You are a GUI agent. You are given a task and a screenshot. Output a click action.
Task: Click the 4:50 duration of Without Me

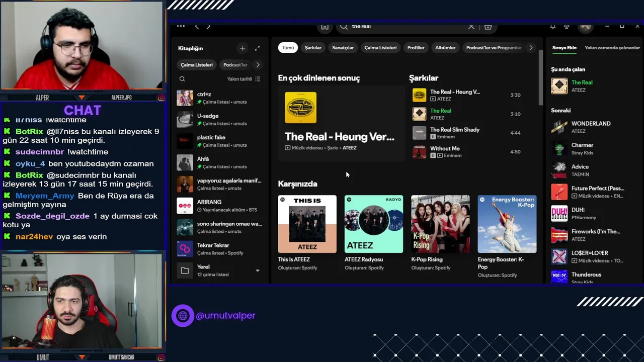[515, 152]
